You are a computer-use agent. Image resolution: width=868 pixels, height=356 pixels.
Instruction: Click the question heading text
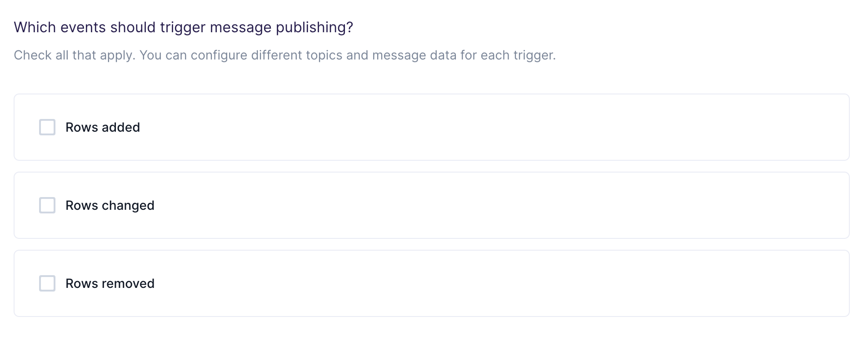(183, 27)
